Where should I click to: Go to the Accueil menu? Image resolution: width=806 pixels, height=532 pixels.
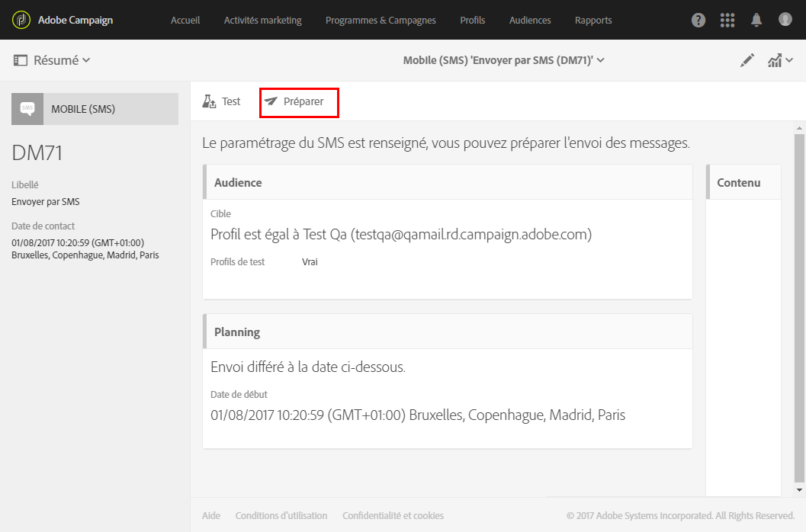point(185,20)
